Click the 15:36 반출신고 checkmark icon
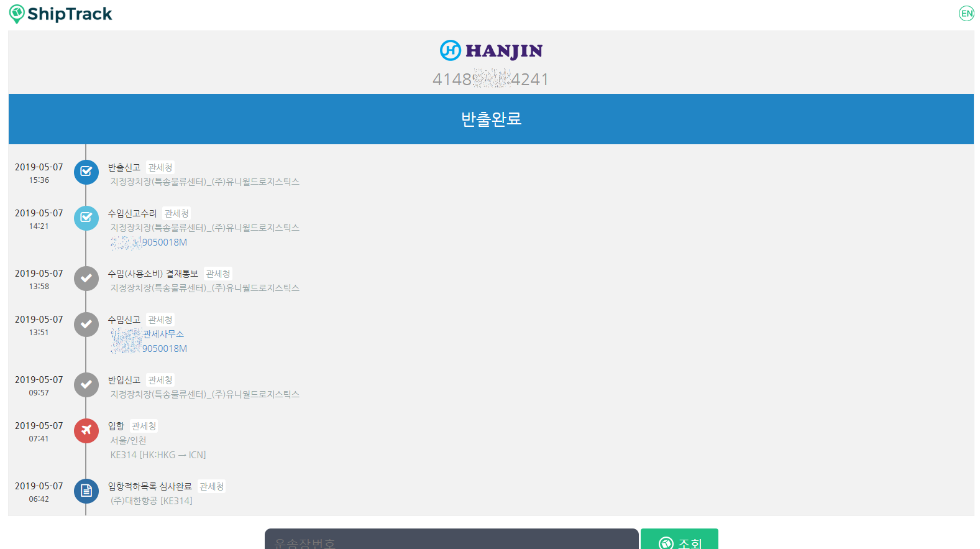This screenshot has height=549, width=980. click(86, 172)
